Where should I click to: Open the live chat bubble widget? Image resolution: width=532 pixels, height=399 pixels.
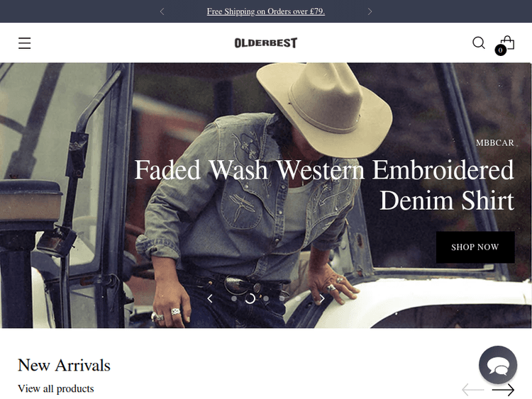click(x=498, y=365)
